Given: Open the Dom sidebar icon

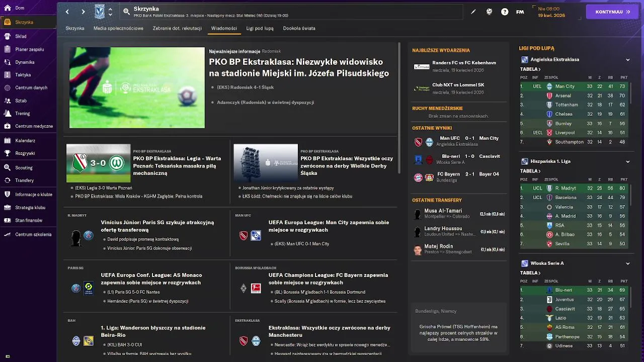Looking at the screenshot, I should (x=7, y=8).
